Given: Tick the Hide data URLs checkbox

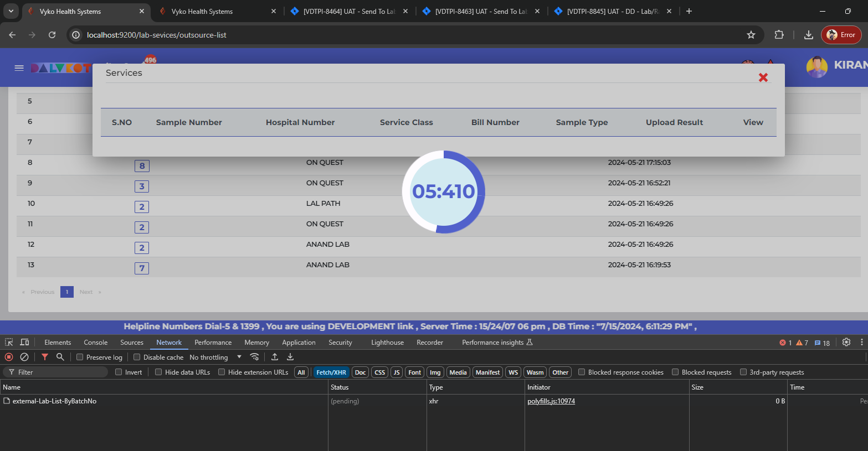Looking at the screenshot, I should [x=158, y=372].
